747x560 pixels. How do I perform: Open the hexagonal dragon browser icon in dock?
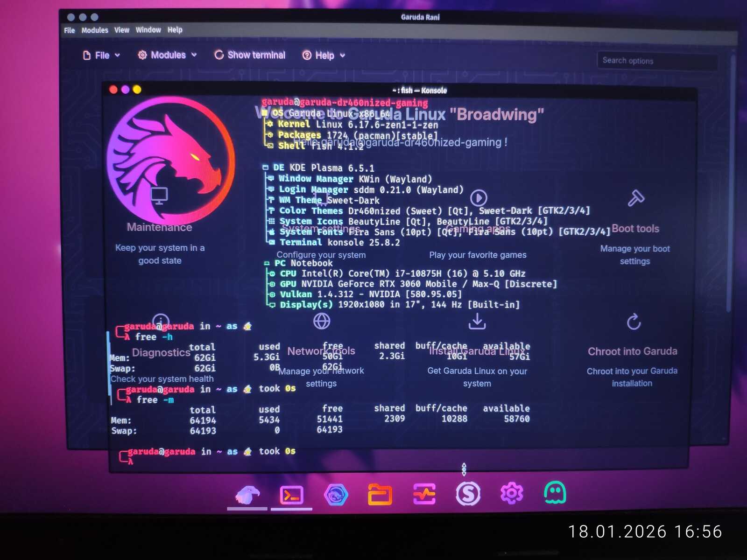click(336, 495)
